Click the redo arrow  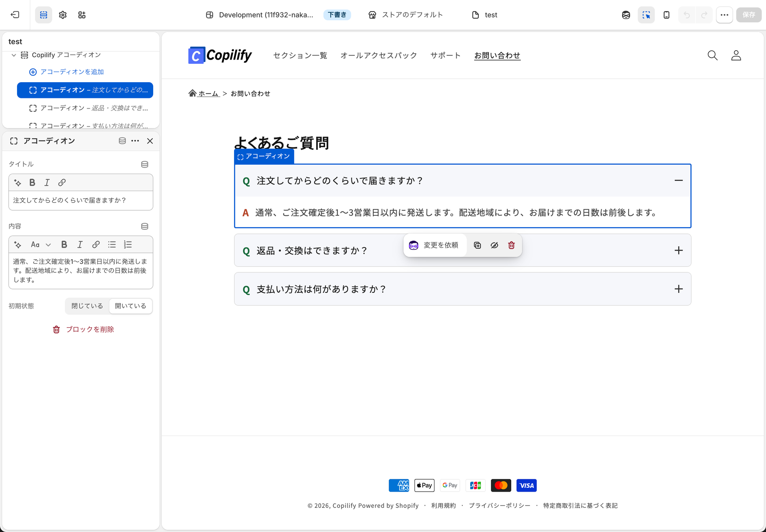click(x=704, y=15)
